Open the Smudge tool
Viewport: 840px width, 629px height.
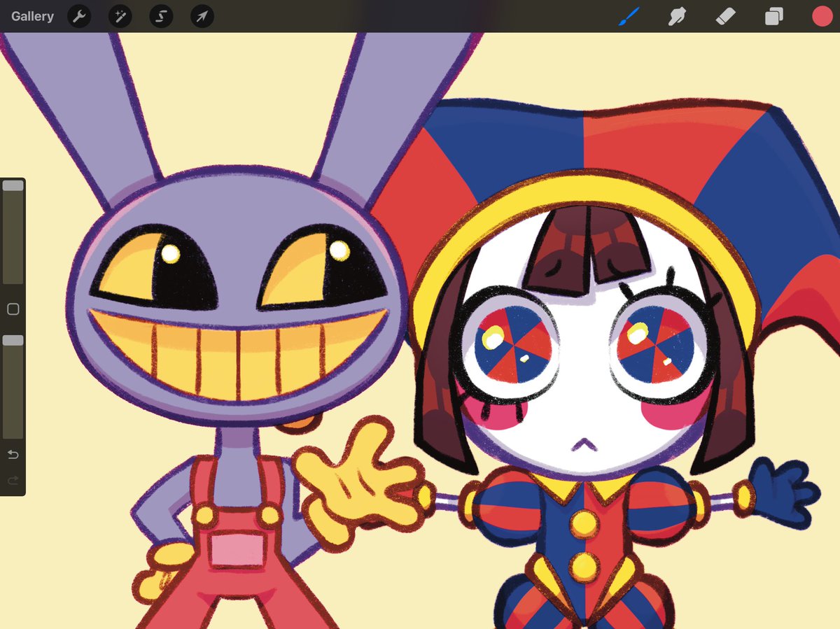tap(675, 16)
